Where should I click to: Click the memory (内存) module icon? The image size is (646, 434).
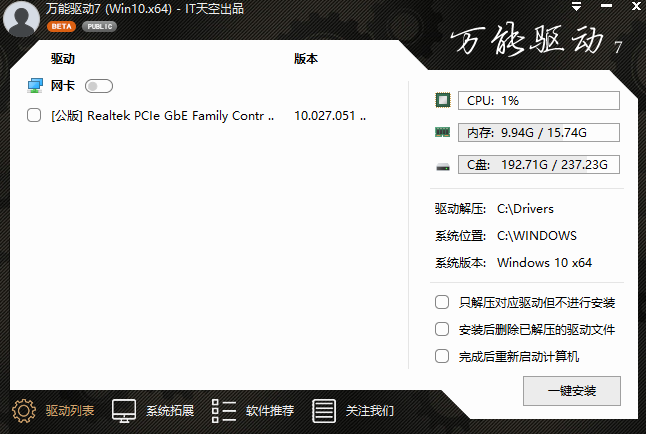pos(443,133)
